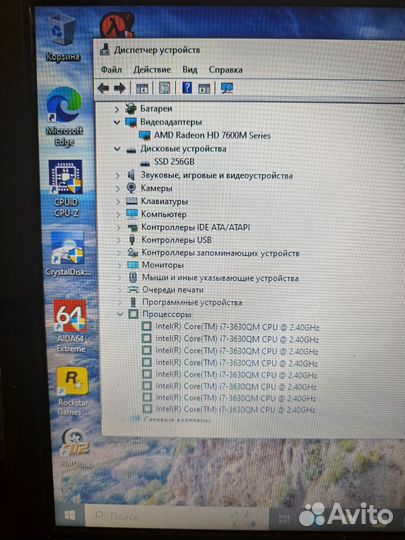Collapse the Процессоры category
Image resolution: width=405 pixels, height=540 pixels.
tap(120, 314)
